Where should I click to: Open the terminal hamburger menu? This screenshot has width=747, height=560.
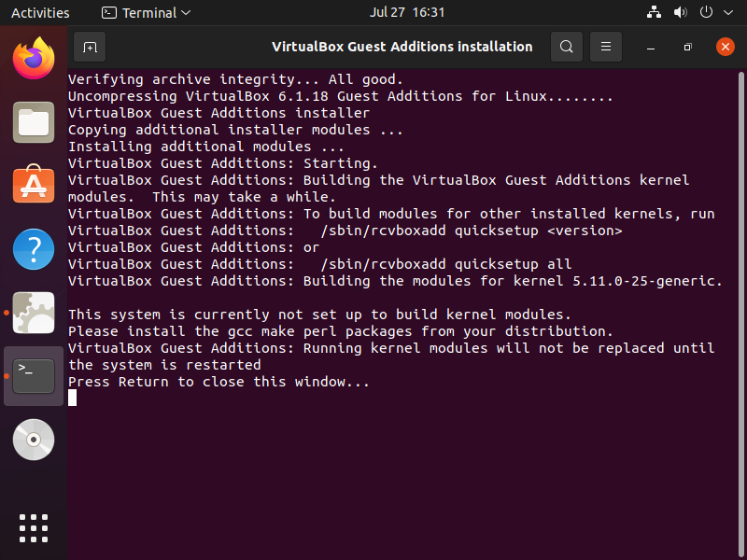click(606, 47)
